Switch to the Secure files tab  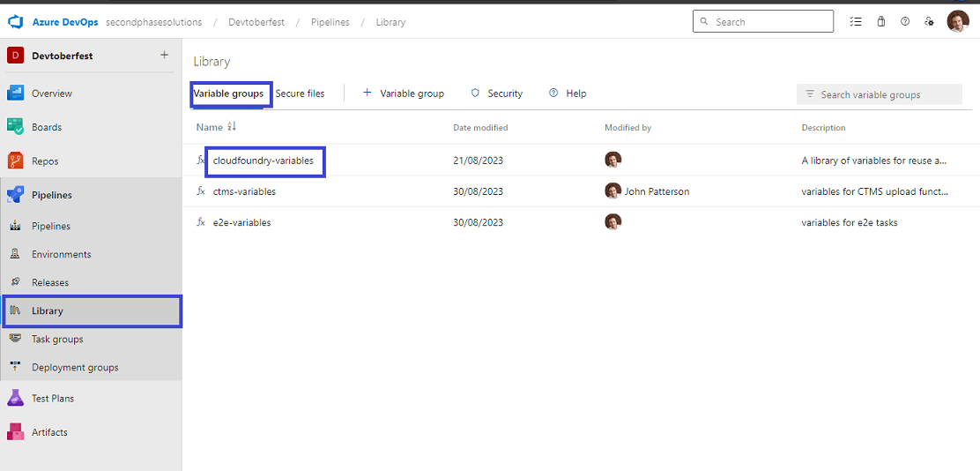(x=300, y=93)
